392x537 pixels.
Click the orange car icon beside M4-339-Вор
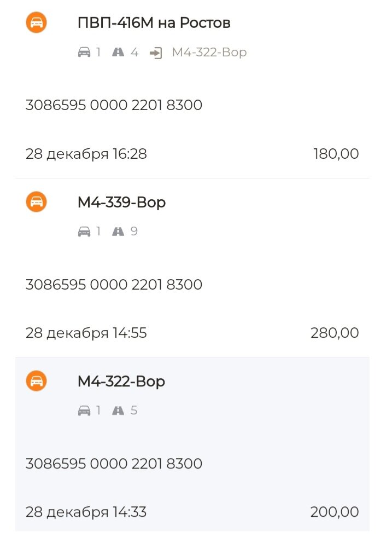(x=36, y=202)
